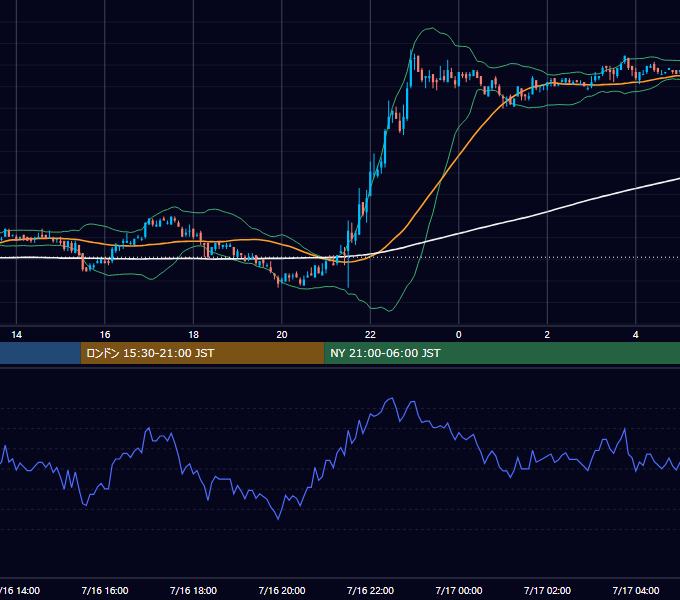The height and width of the screenshot is (600, 680).
Task: Click the 0 hour axis label
Action: (459, 335)
